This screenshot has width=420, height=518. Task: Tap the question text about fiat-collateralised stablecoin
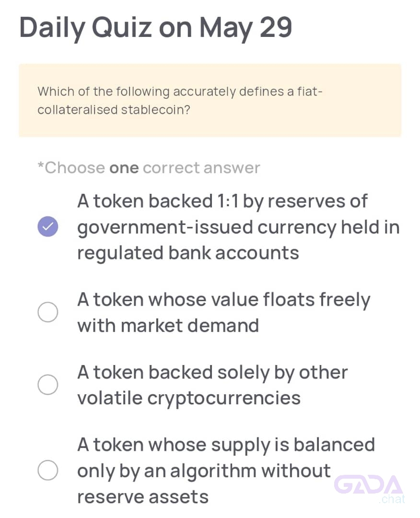point(180,100)
